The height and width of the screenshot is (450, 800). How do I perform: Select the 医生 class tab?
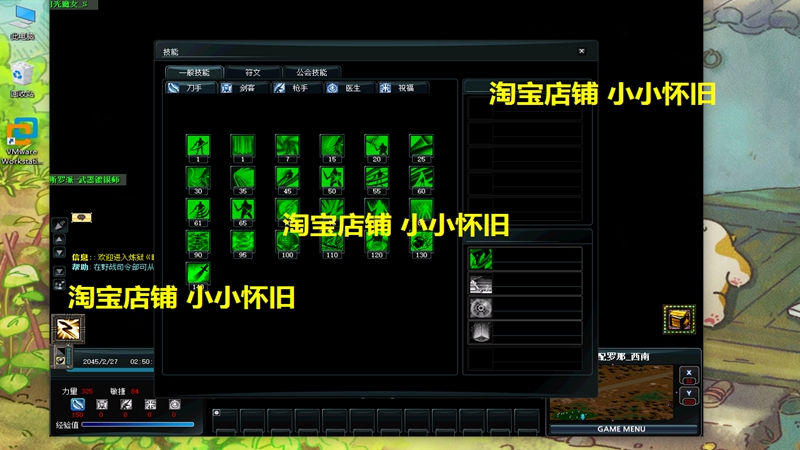[350, 88]
